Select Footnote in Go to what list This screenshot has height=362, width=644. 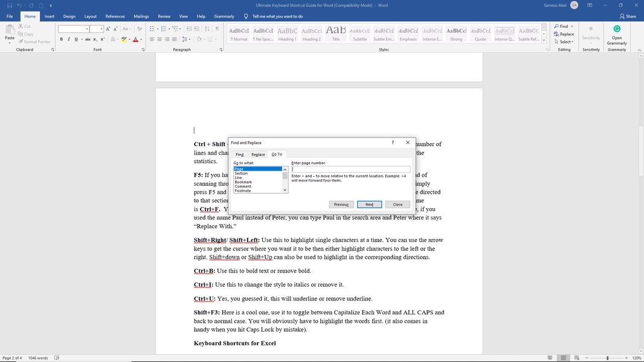pyautogui.click(x=243, y=191)
